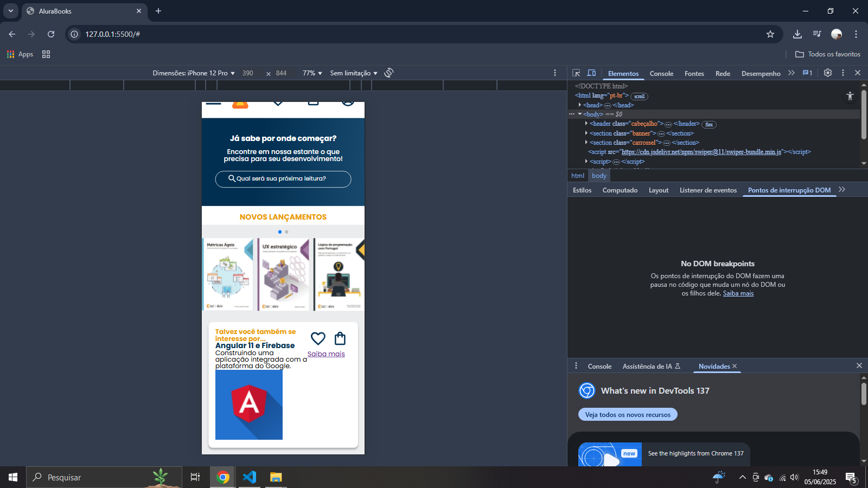This screenshot has height=488, width=868.
Task: Open Assistência de IA drawer tab
Action: [x=651, y=367]
